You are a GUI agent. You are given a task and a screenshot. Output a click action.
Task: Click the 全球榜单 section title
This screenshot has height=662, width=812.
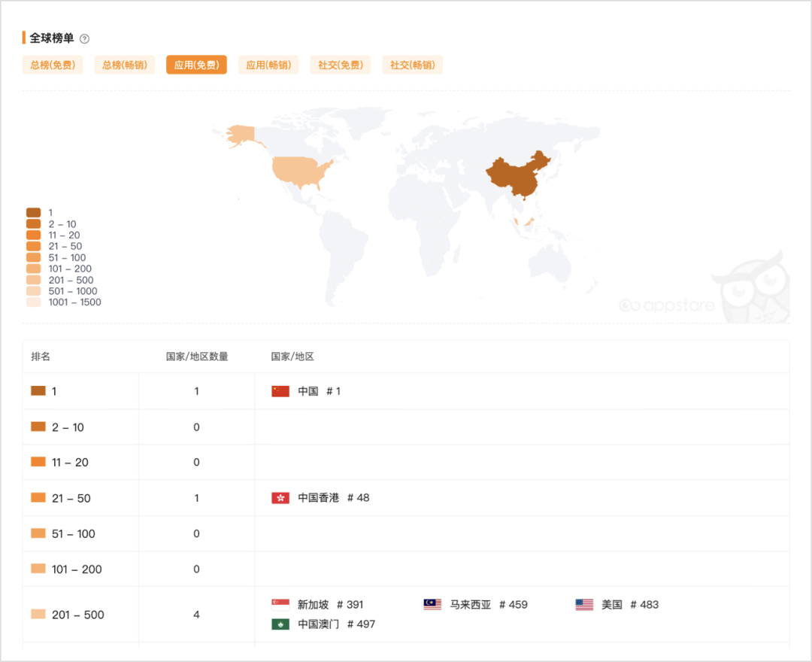(x=52, y=38)
